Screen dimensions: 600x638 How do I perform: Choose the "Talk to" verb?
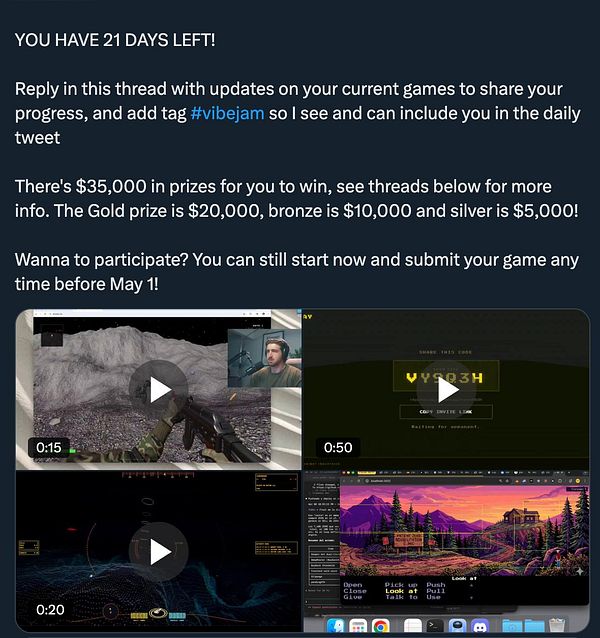(x=401, y=597)
